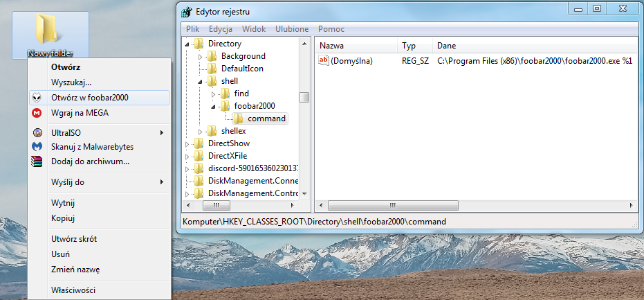Choose Zmień nazwę entry
644x300 pixels.
pos(98,270)
